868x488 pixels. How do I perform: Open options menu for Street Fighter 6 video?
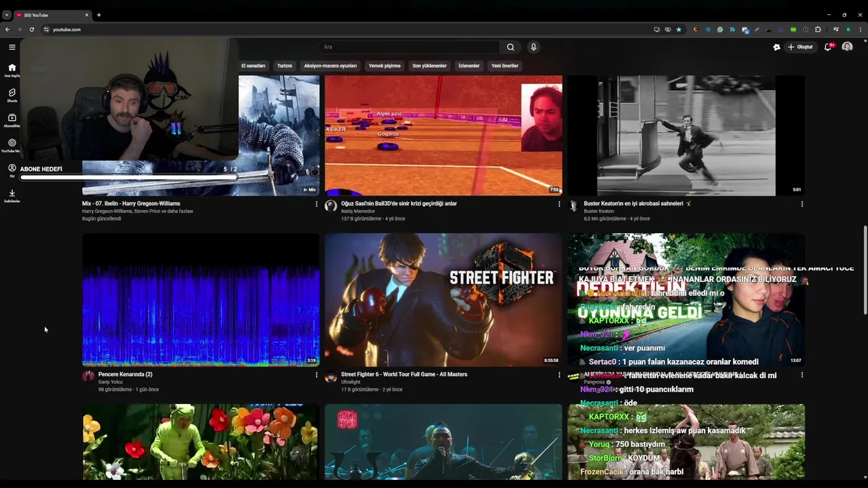coord(559,375)
